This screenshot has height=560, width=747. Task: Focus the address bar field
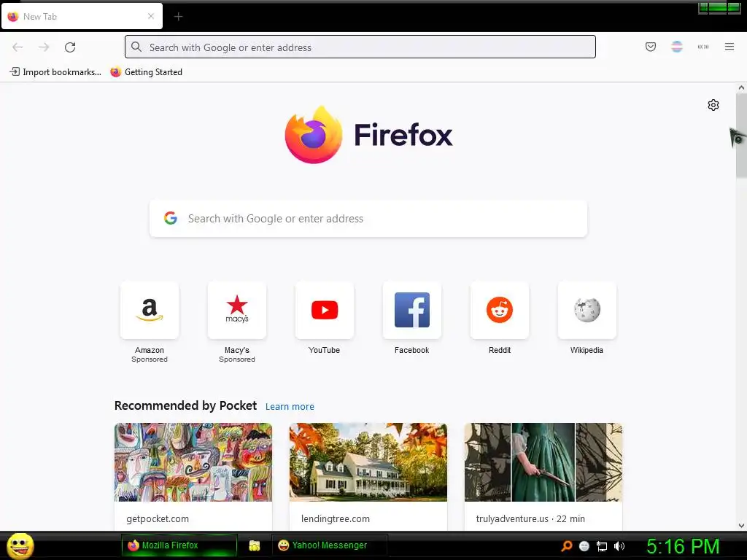coord(360,47)
